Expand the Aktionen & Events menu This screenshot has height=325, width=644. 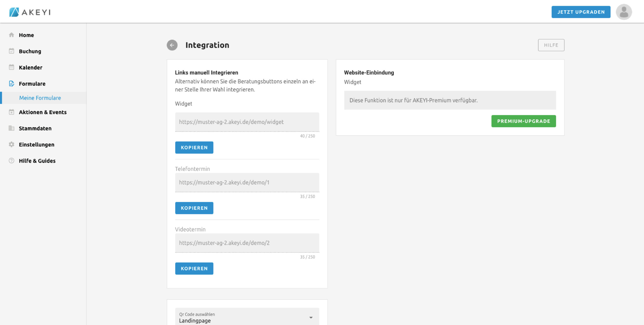pos(43,112)
